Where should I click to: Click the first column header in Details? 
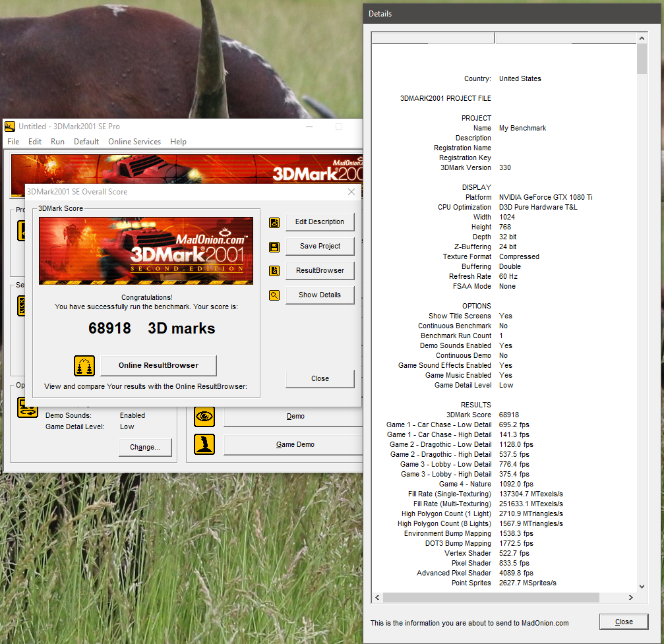[433, 38]
